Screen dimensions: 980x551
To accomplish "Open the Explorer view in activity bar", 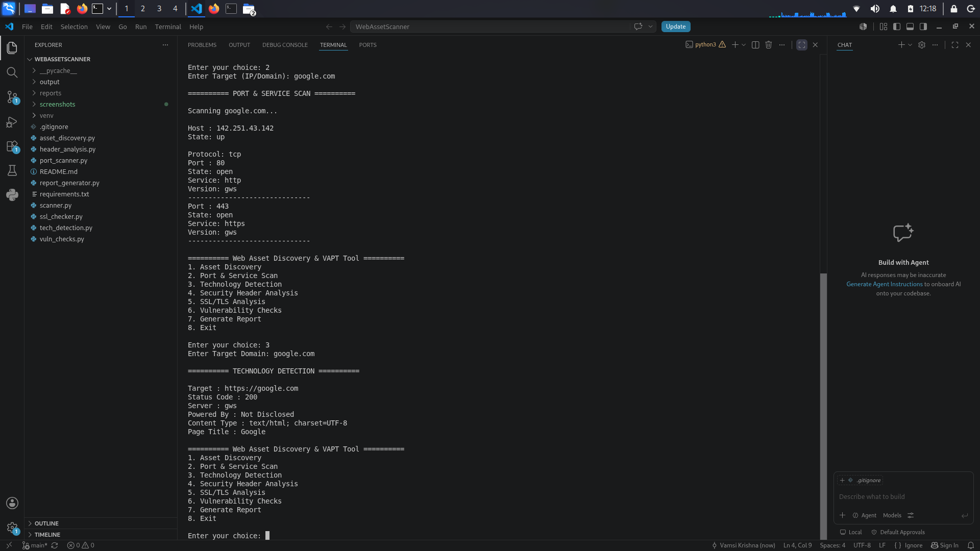I will pyautogui.click(x=12, y=48).
